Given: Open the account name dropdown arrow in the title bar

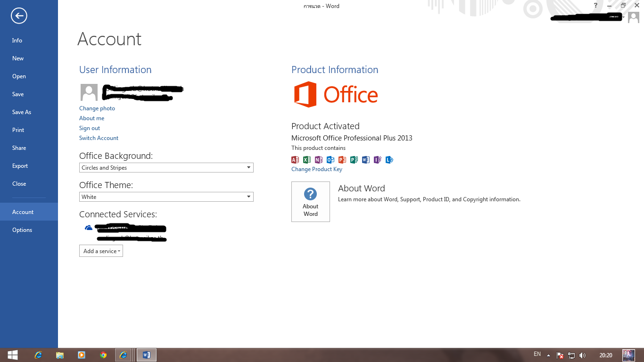Looking at the screenshot, I should click(x=624, y=17).
